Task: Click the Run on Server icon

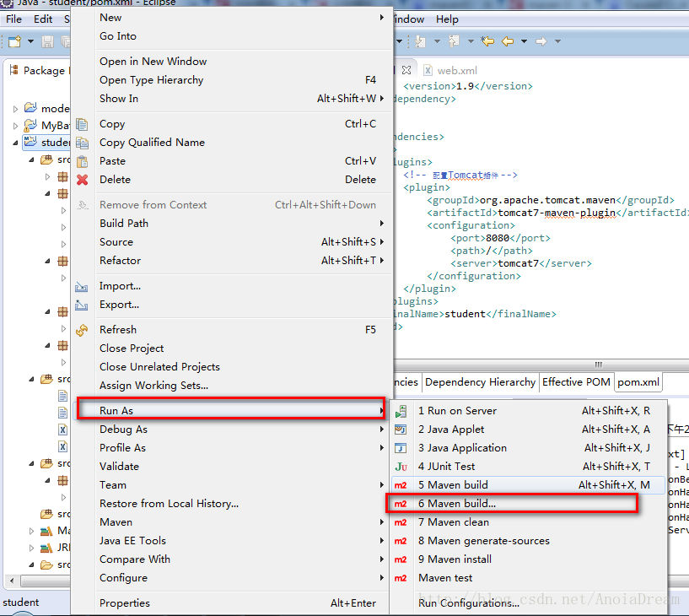Action: [401, 411]
